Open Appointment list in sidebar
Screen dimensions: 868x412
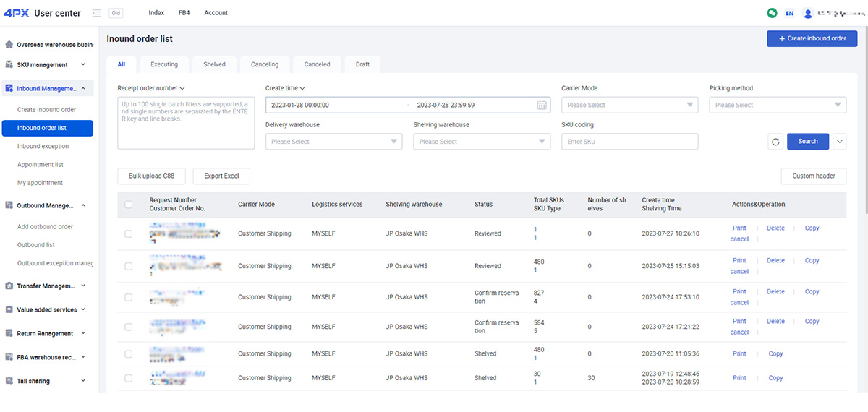[x=41, y=165]
